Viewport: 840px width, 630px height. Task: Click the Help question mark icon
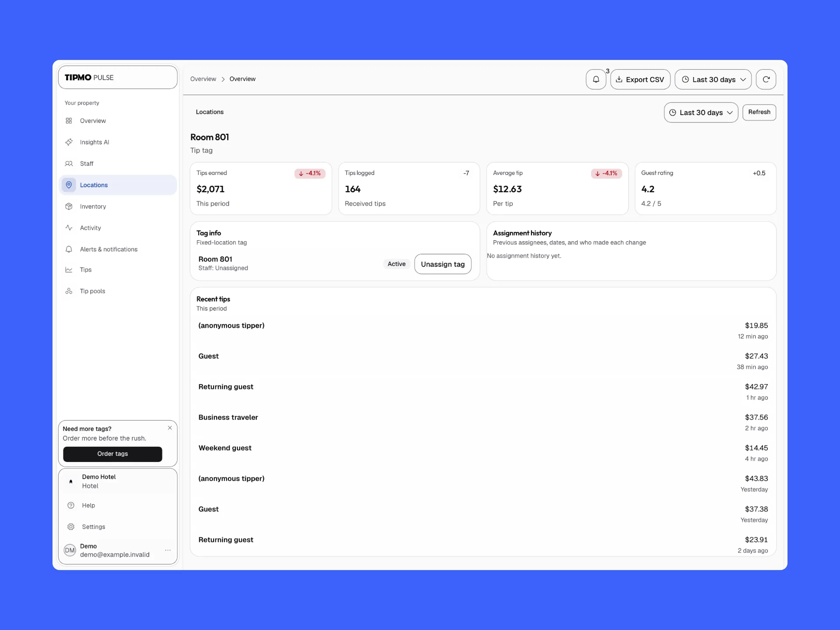click(71, 505)
